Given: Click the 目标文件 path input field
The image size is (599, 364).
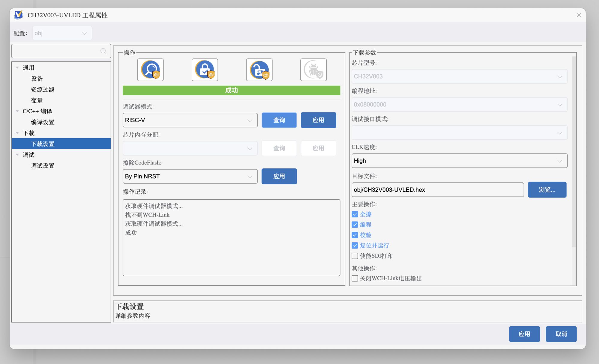Looking at the screenshot, I should pyautogui.click(x=437, y=190).
